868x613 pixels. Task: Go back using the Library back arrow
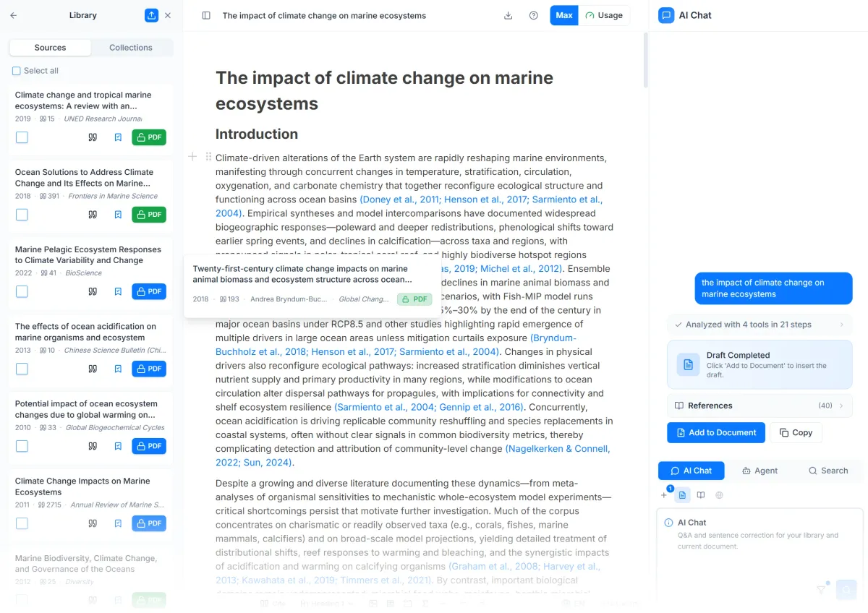point(14,15)
